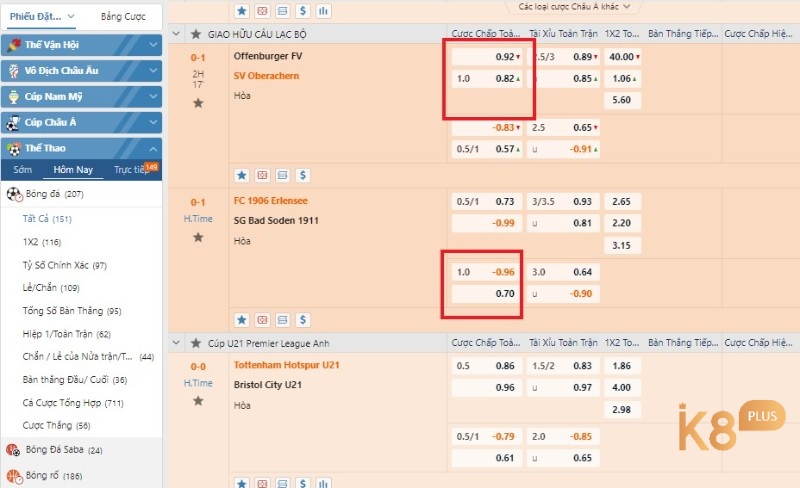Click the Thế Vận Hội torch icon

(14, 45)
